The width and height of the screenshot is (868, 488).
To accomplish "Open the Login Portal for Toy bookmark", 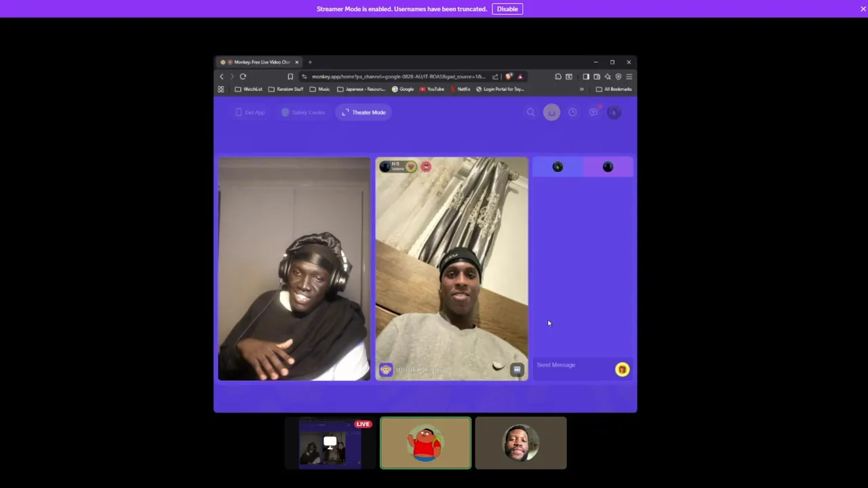I will (500, 89).
